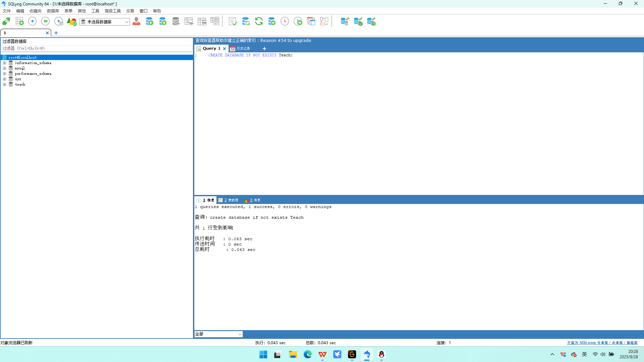Click the new connection plug icon
The image size is (644, 362).
6,21
